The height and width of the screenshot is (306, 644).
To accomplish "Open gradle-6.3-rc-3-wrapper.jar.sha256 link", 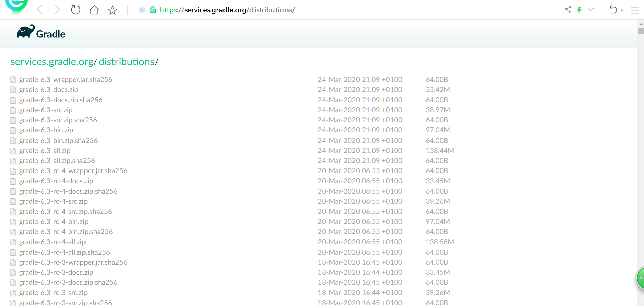I will coord(73,262).
